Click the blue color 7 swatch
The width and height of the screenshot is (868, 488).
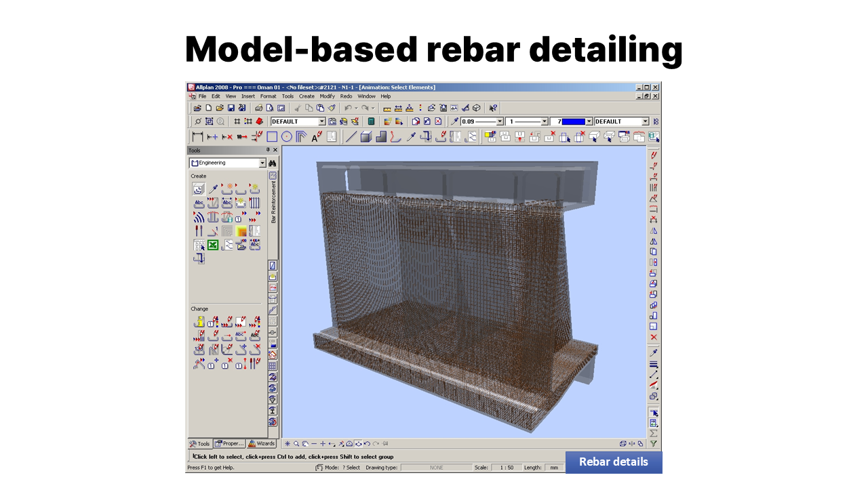(573, 122)
